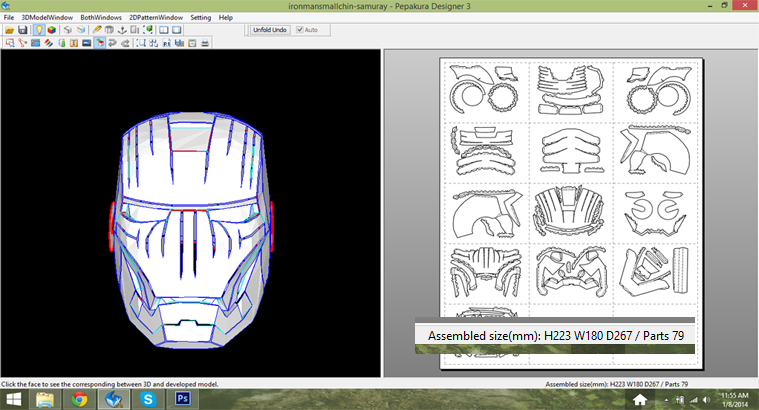This screenshot has height=410, width=759.
Task: Click the orange text T icon
Action: tap(74, 43)
